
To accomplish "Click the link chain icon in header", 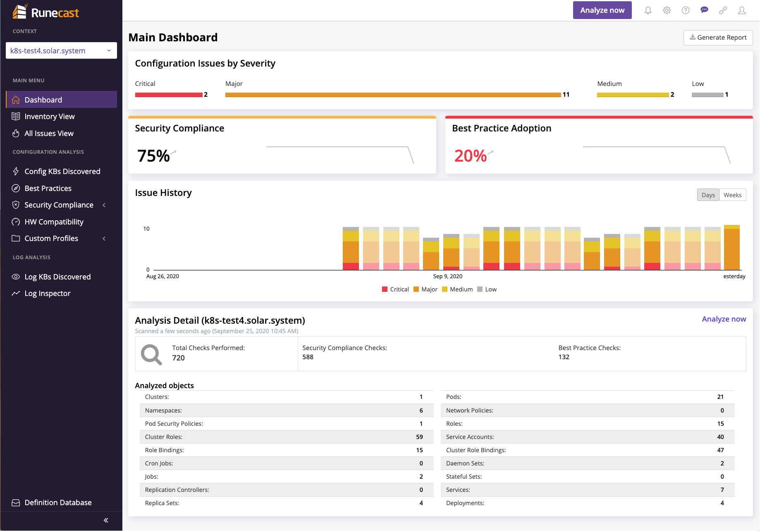I will click(723, 10).
